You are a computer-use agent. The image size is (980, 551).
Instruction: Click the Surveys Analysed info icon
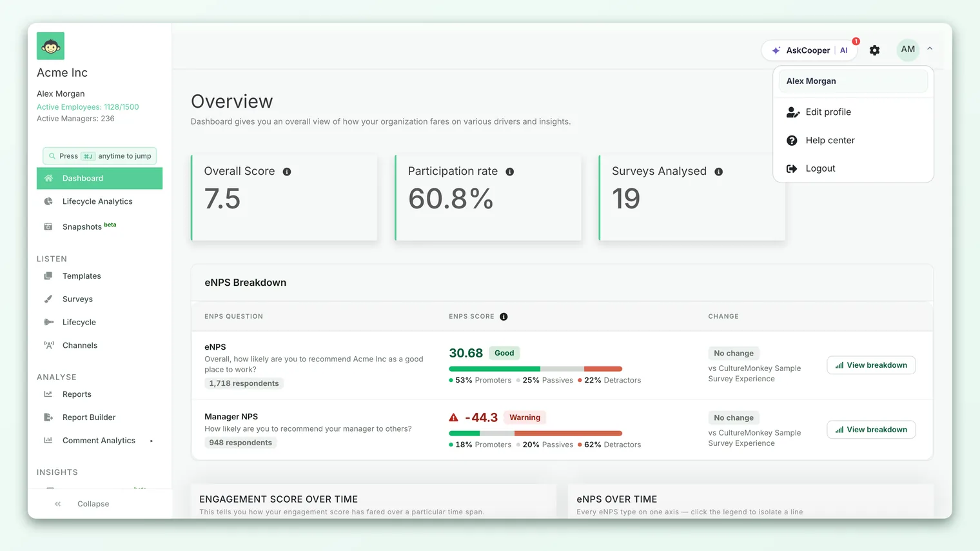pos(719,172)
